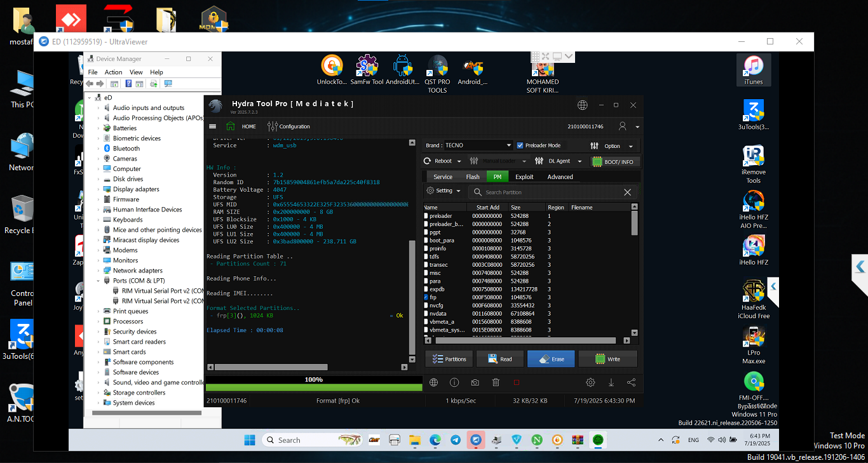The width and height of the screenshot is (868, 463).
Task: Open Device Manager File menu
Action: click(x=93, y=72)
